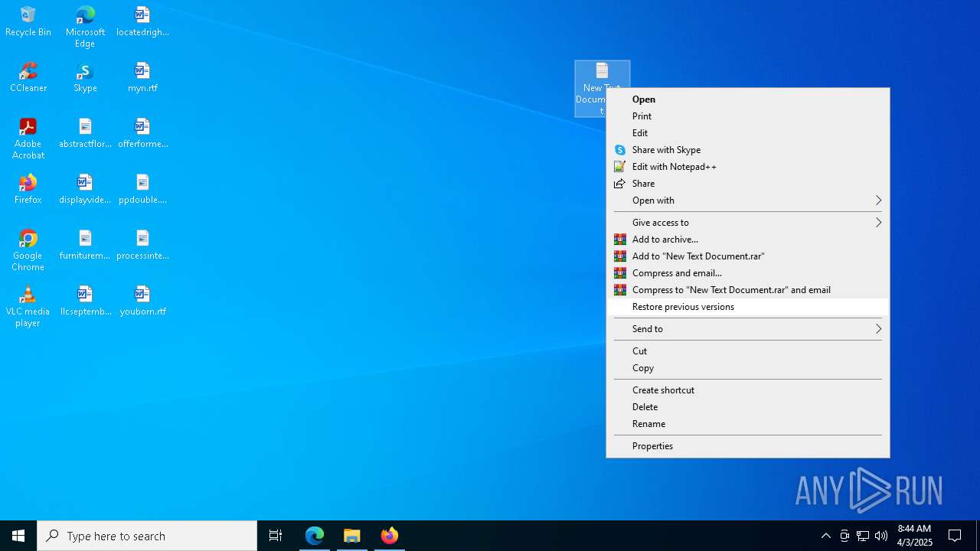Expand the Send to submenu
980x551 pixels.
[x=748, y=329]
